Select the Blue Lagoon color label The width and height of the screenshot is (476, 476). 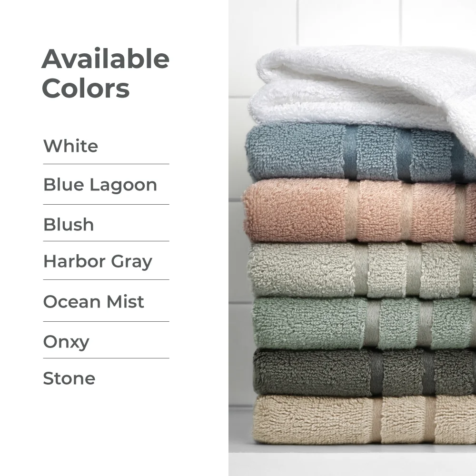click(100, 185)
